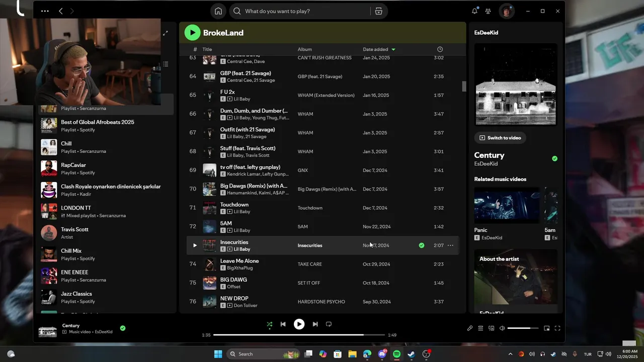
Task: Adjust the volume slider
Action: (x=523, y=328)
